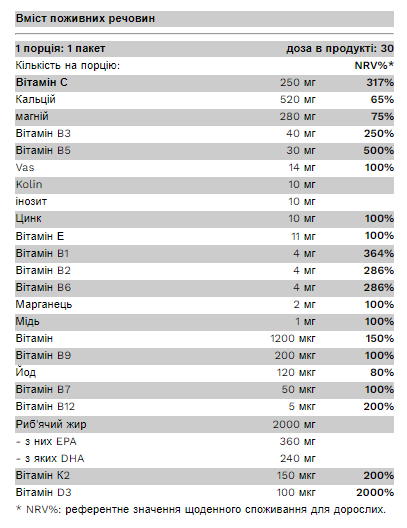Click the Вміст поживних речовин heading
Image resolution: width=407 pixels, height=528 pixels.
point(85,19)
